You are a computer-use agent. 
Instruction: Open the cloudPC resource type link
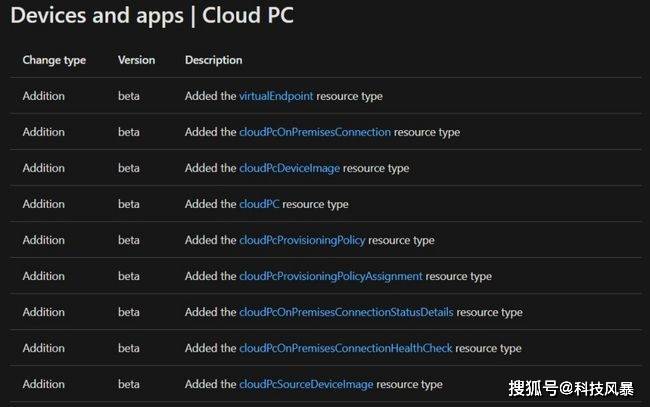click(x=259, y=204)
